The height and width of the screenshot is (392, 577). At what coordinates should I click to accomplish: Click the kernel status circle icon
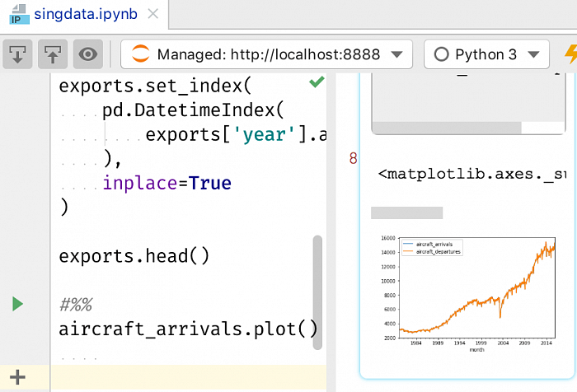[x=441, y=55]
